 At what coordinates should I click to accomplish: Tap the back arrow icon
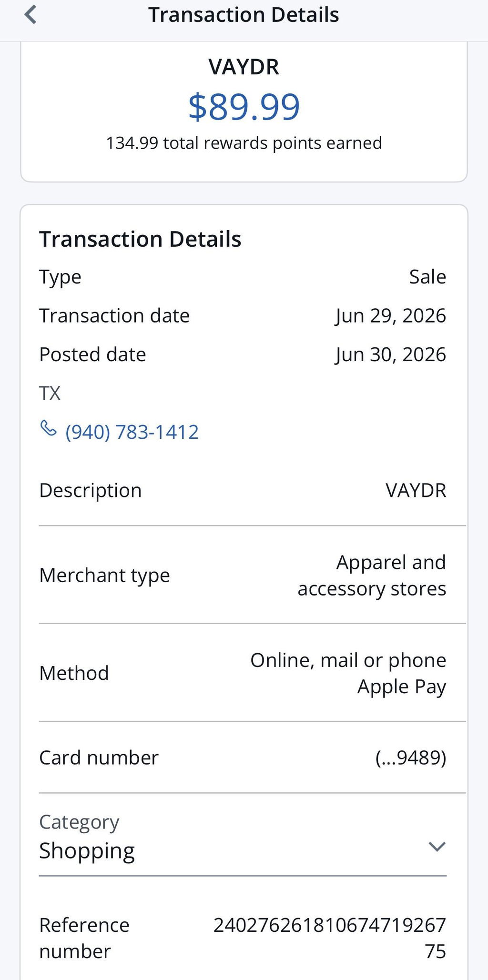tap(30, 15)
